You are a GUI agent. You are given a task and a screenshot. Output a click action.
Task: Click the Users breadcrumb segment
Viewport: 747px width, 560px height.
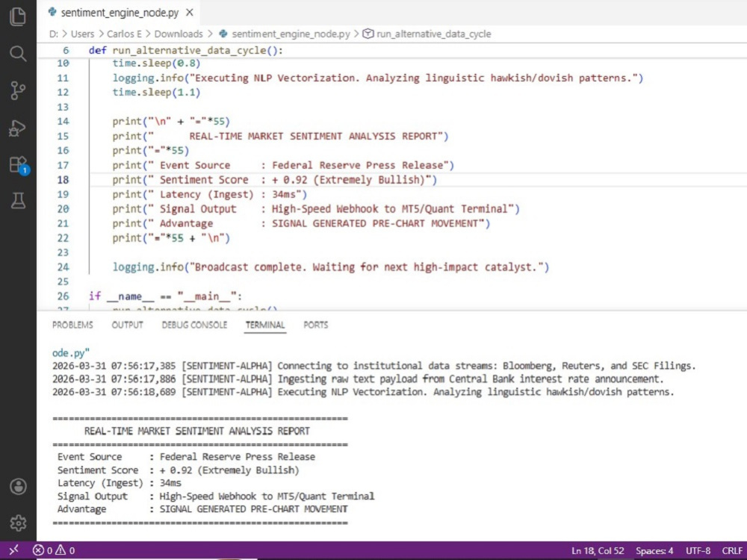pos(82,34)
